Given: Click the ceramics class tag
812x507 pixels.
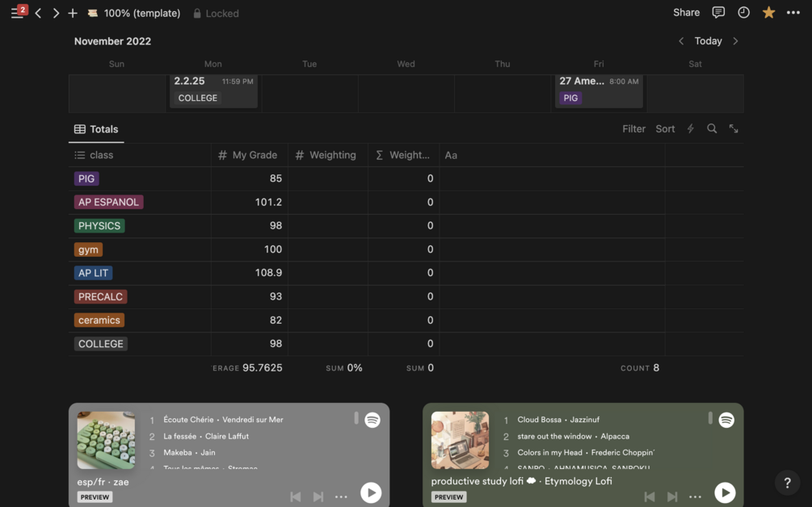Looking at the screenshot, I should point(99,321).
